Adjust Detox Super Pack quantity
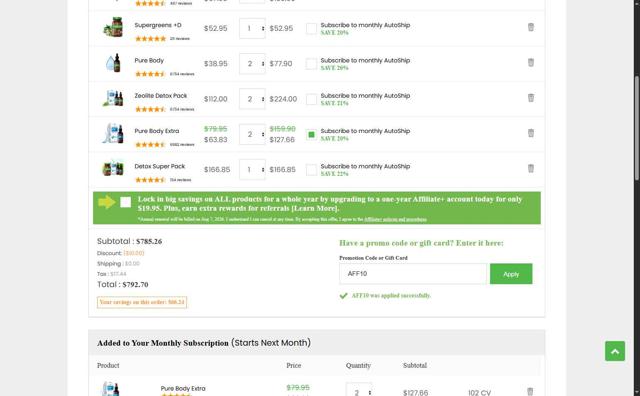The image size is (640, 396). pos(252,169)
